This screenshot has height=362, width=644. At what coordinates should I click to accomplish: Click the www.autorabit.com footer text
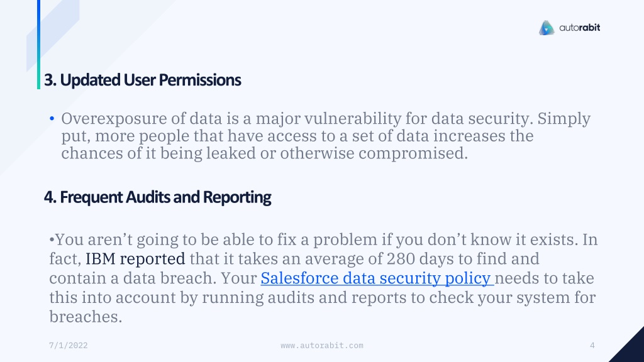click(322, 346)
